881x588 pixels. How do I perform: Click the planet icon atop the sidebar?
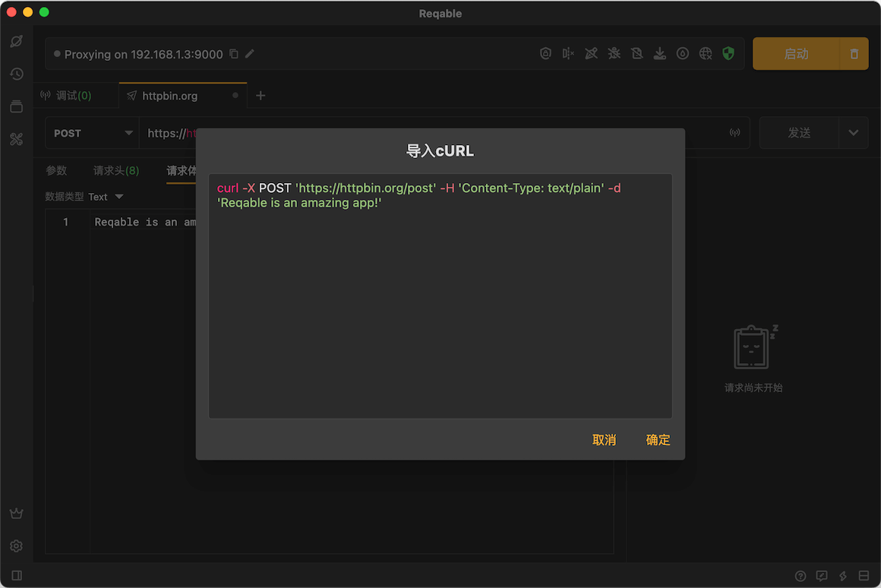pyautogui.click(x=16, y=41)
